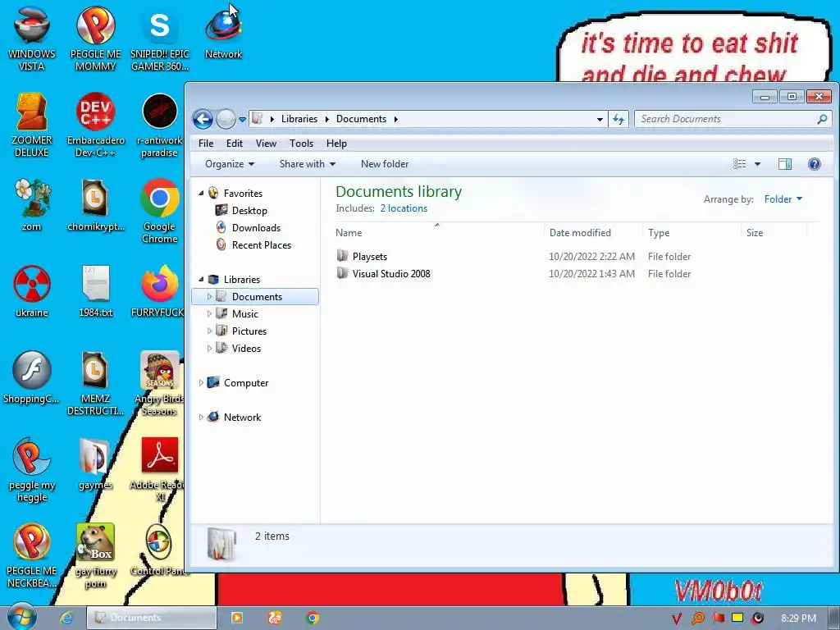Select Videos library in navigation pane
The image size is (840, 630).
coord(246,348)
